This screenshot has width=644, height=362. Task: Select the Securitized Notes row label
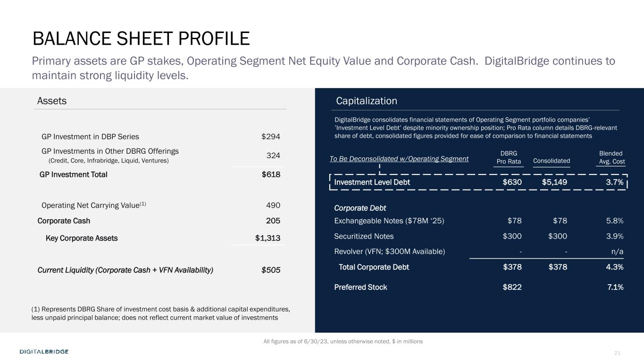(364, 236)
